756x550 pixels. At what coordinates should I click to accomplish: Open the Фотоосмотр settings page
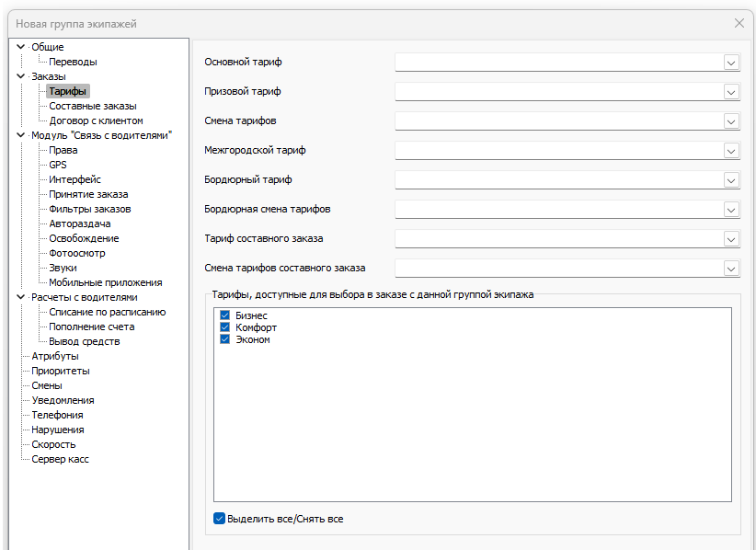[77, 253]
